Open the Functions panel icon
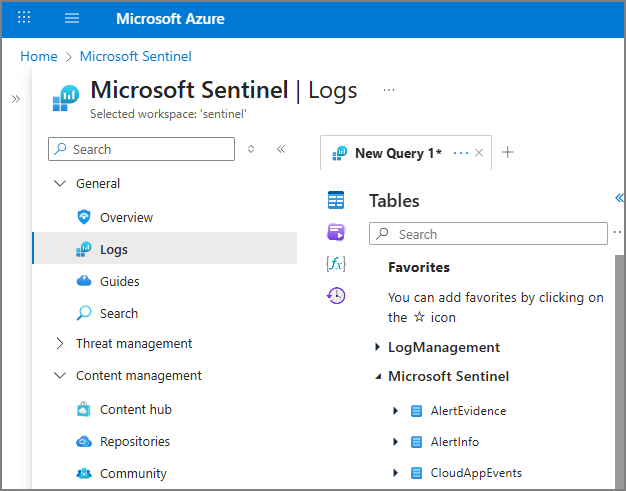 point(336,264)
